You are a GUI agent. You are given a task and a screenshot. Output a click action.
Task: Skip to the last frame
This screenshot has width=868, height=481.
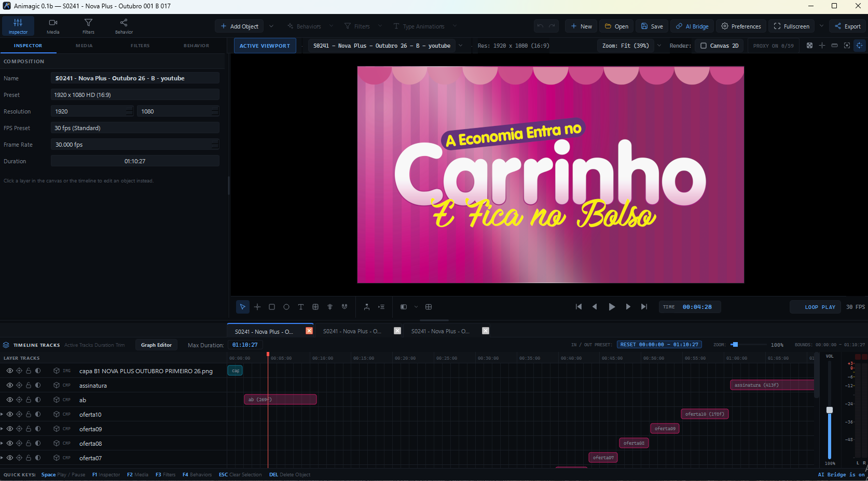[x=644, y=307]
